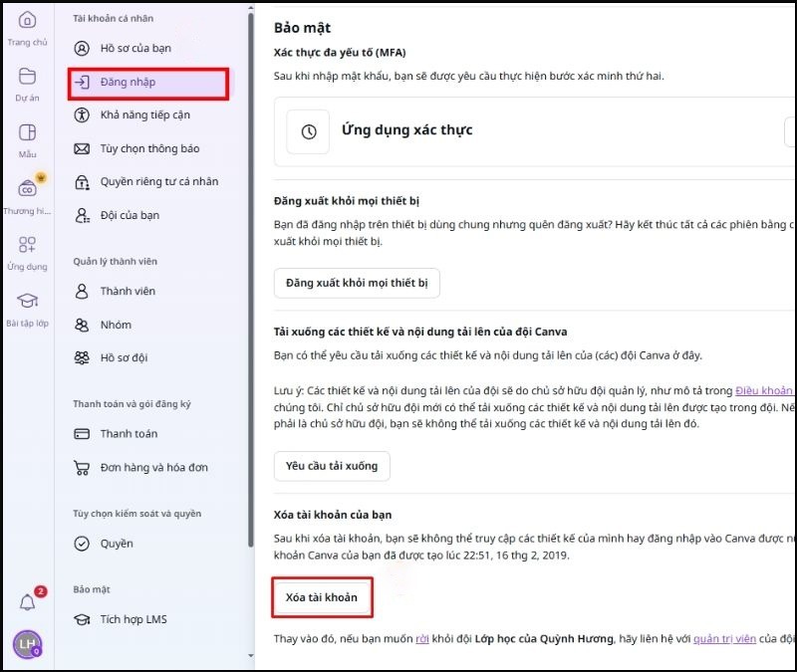This screenshot has height=672, width=797.
Task: Click Yêu cầu tải xuống button
Action: 332,466
